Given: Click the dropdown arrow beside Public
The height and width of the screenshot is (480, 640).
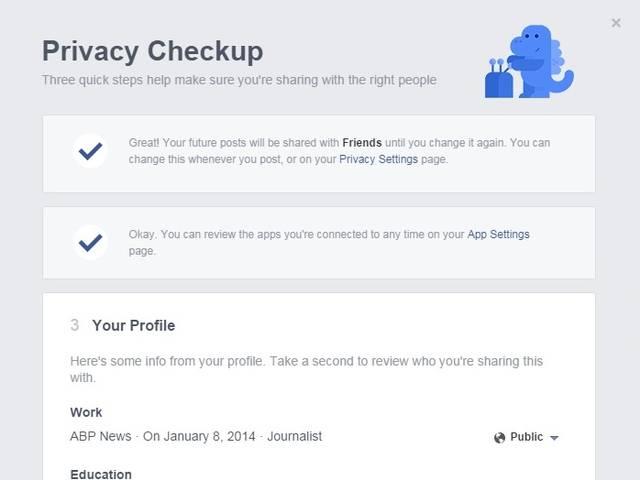Looking at the screenshot, I should (x=554, y=438).
